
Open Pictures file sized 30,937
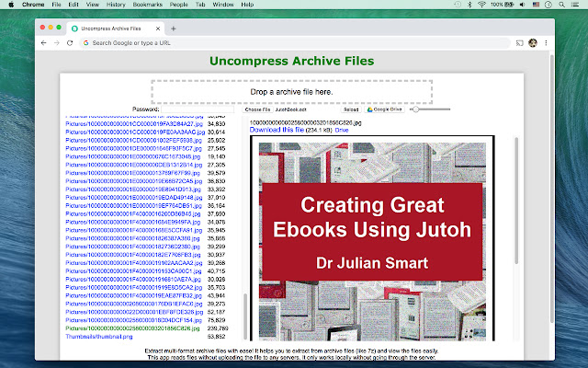point(133,255)
